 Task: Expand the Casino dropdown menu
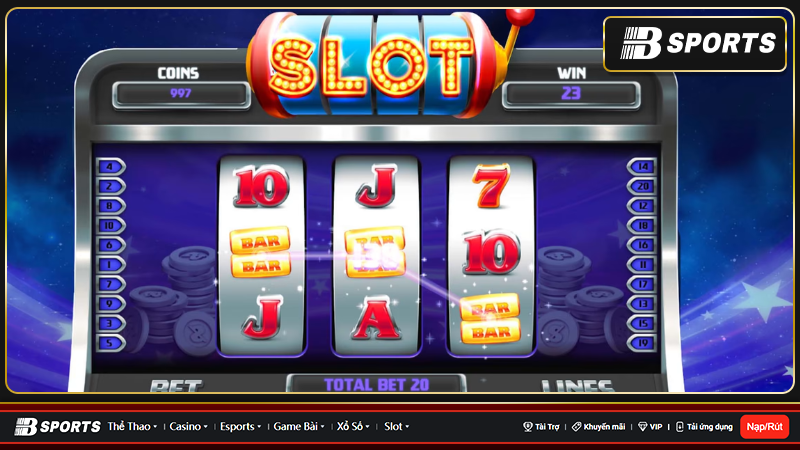click(188, 427)
